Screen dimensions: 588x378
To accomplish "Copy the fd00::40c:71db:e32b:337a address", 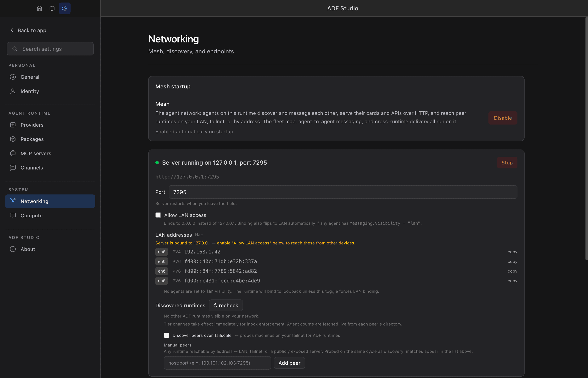I will 512,261.
